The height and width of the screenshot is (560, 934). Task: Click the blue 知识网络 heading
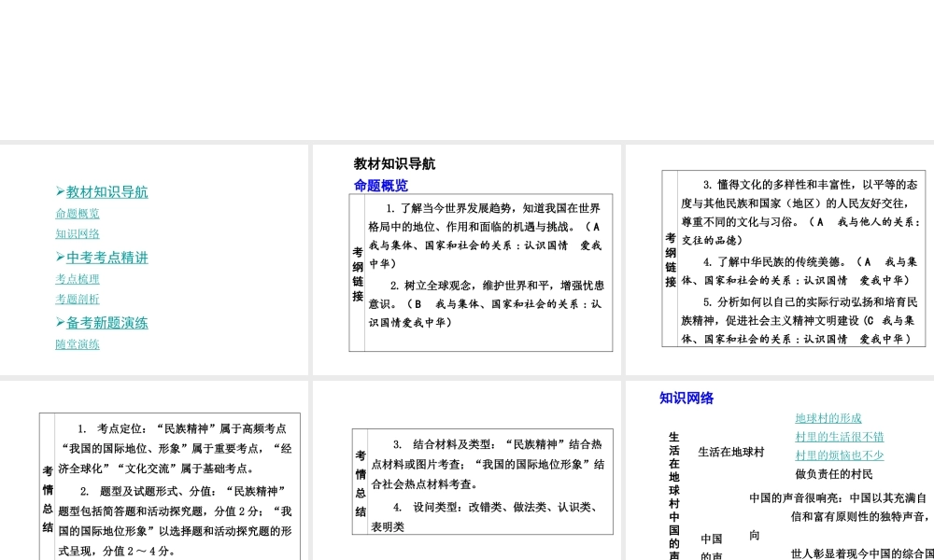click(x=686, y=399)
